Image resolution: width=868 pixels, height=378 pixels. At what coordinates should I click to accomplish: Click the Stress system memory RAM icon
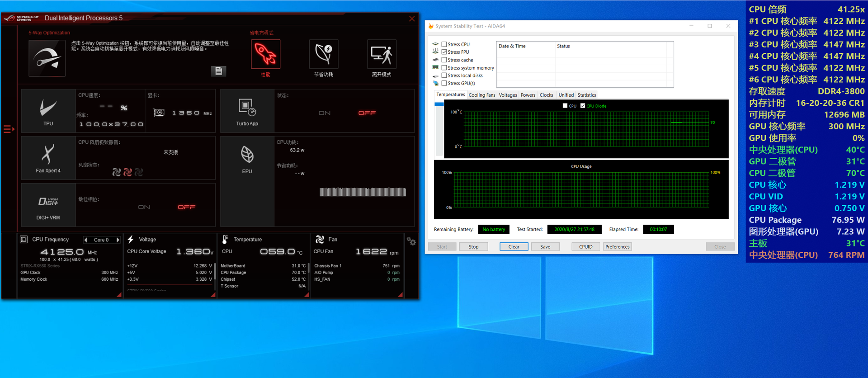pos(435,67)
